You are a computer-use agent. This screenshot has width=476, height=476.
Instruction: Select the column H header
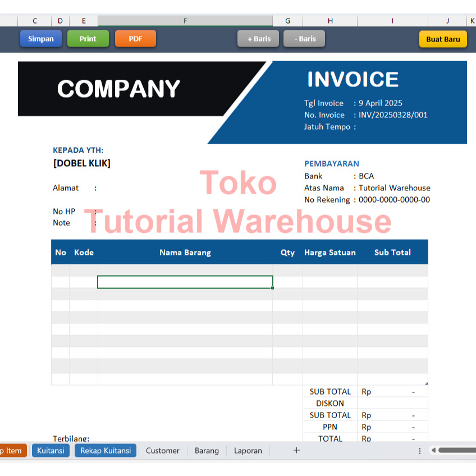330,20
